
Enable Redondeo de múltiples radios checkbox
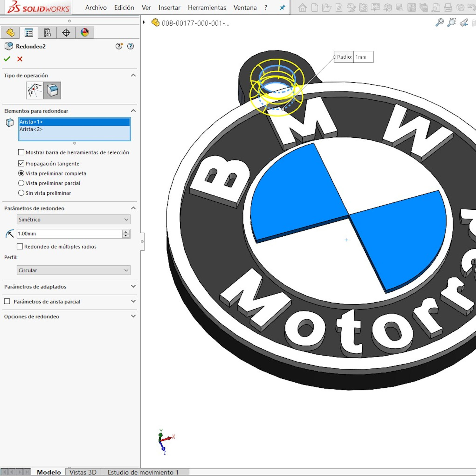20,246
